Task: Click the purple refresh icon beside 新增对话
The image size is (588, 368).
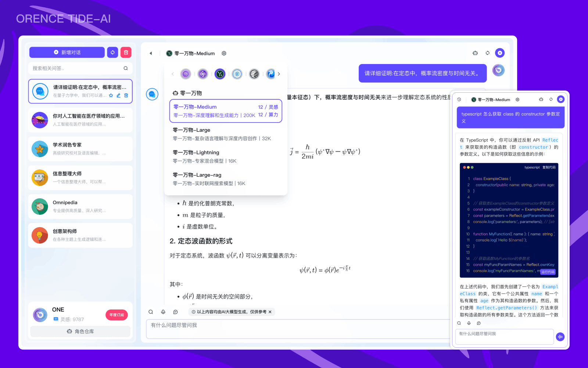Action: (112, 52)
